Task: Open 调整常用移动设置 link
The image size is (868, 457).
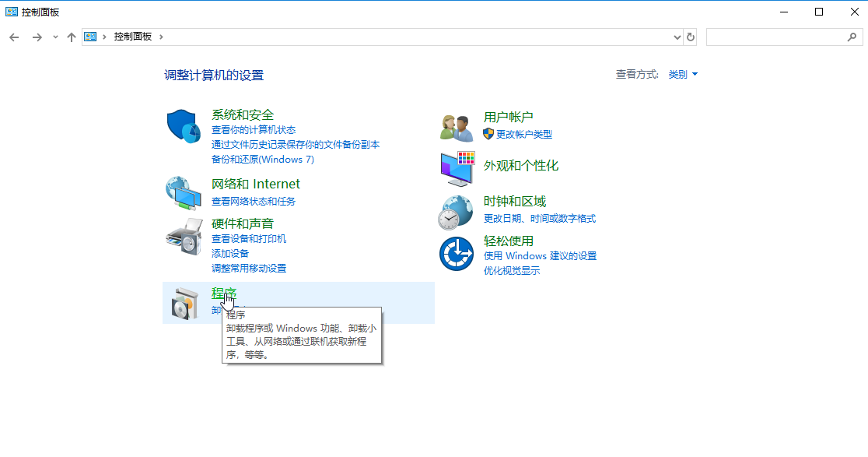Action: tap(249, 269)
